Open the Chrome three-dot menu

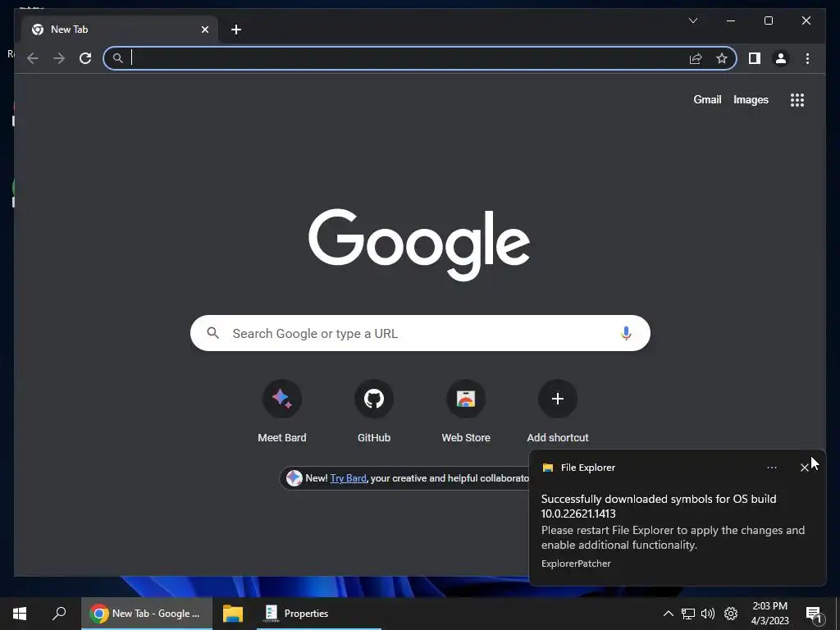pyautogui.click(x=807, y=58)
